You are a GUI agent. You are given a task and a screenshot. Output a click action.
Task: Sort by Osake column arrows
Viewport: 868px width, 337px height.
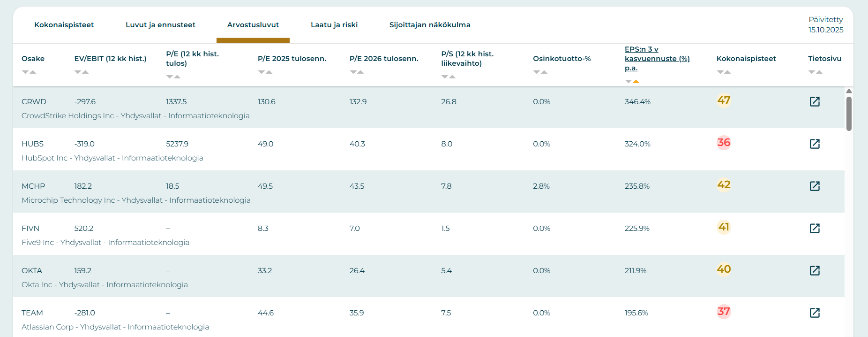pos(29,72)
